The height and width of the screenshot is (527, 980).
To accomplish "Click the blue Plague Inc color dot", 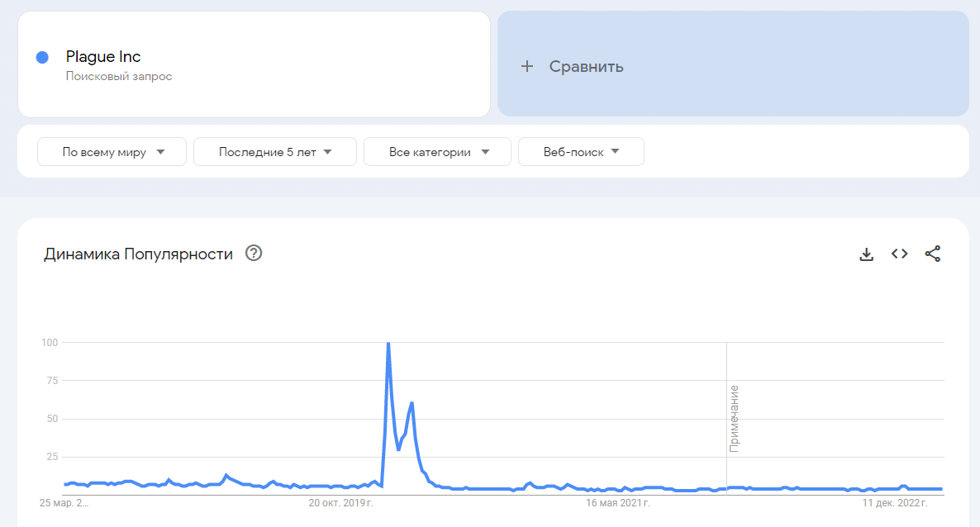I will (x=42, y=57).
